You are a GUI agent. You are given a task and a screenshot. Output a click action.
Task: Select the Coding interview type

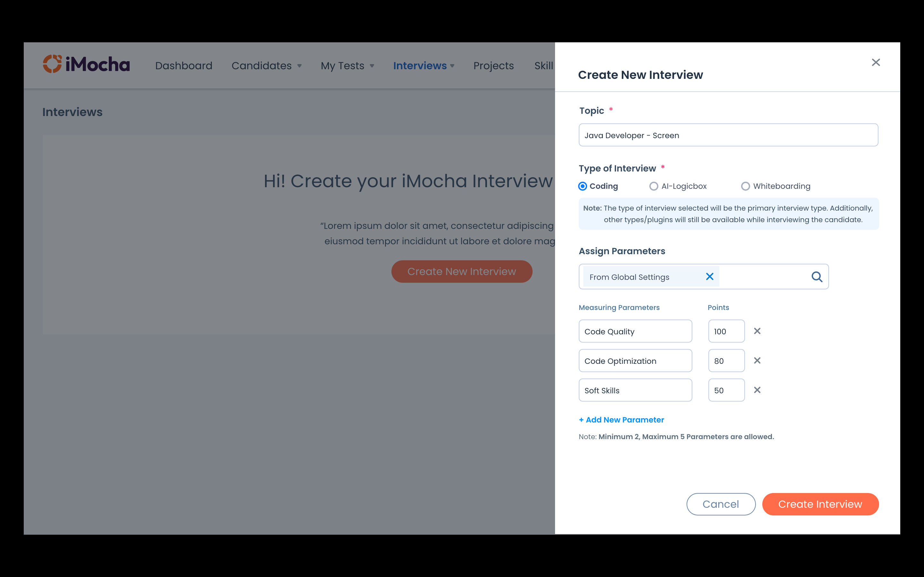click(x=583, y=186)
